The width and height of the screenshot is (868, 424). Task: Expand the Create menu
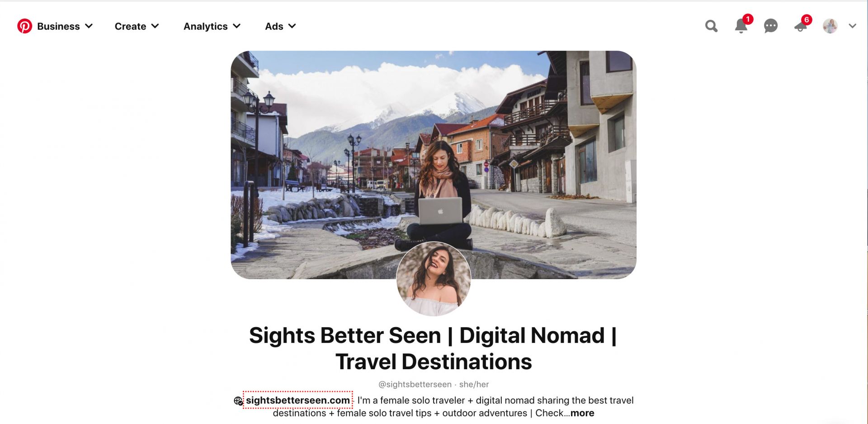137,26
